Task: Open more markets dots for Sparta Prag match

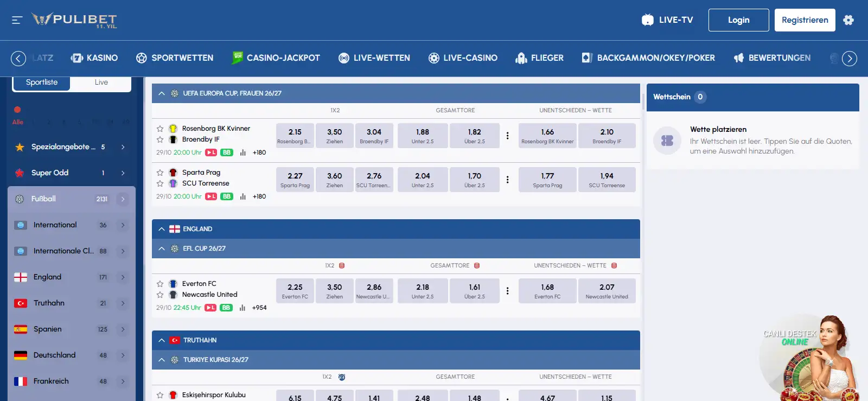Action: point(507,180)
